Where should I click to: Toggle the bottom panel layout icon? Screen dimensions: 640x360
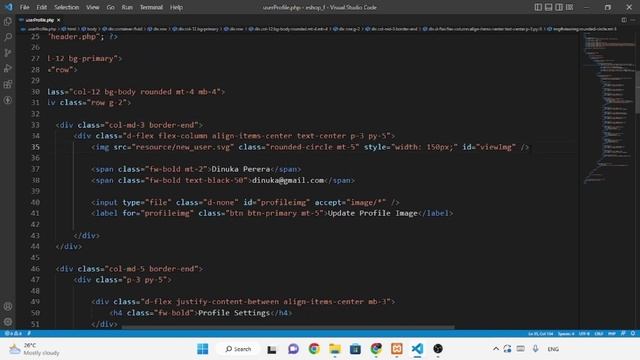(549, 7)
